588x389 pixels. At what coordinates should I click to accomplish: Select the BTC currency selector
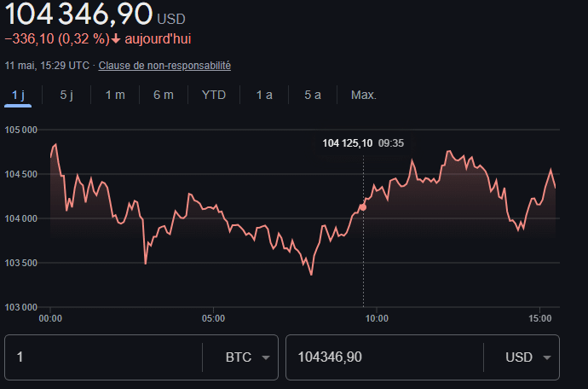[x=247, y=357]
